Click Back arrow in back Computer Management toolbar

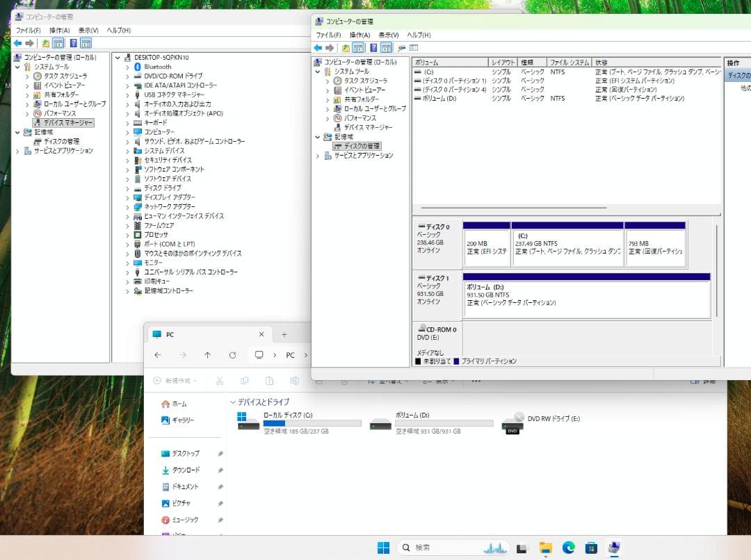(17, 43)
